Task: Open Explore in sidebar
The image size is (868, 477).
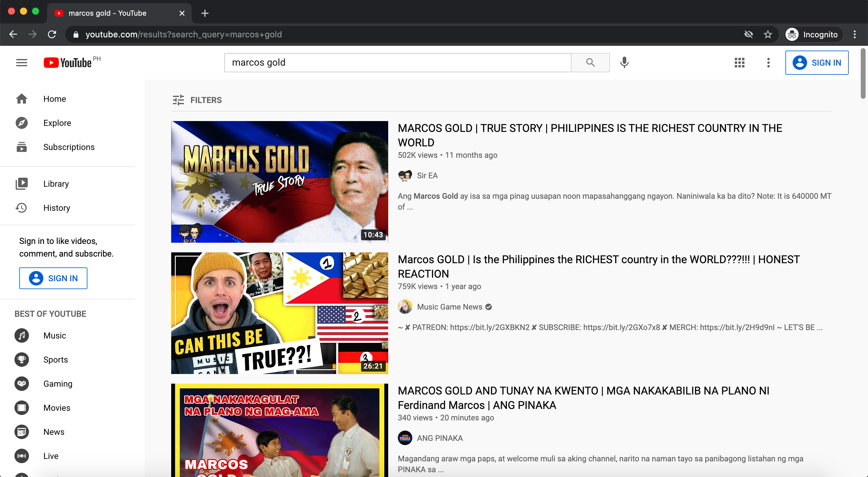Action: (68, 123)
